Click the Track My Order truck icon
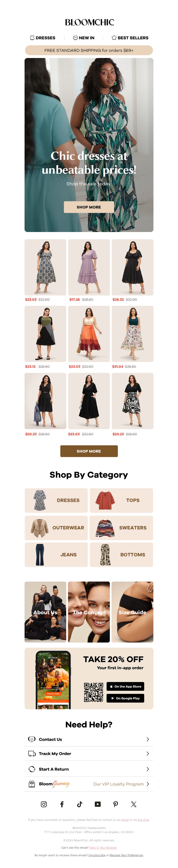This screenshot has height=868, width=178. tap(32, 753)
